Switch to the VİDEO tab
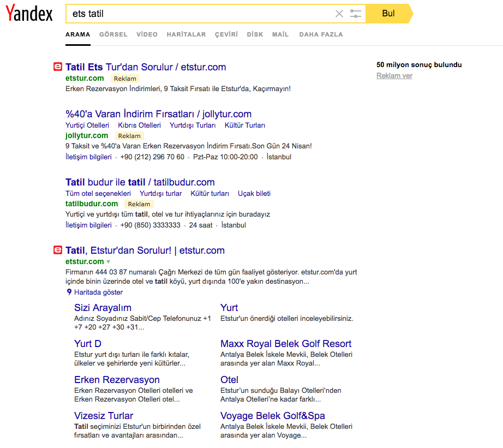Screen dimensions: 503x448 click(147, 34)
